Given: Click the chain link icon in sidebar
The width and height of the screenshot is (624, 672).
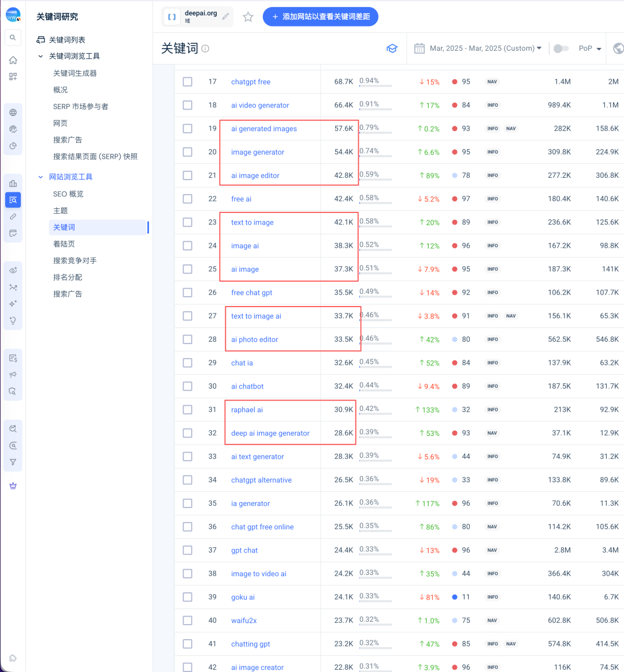Looking at the screenshot, I should click(x=13, y=217).
